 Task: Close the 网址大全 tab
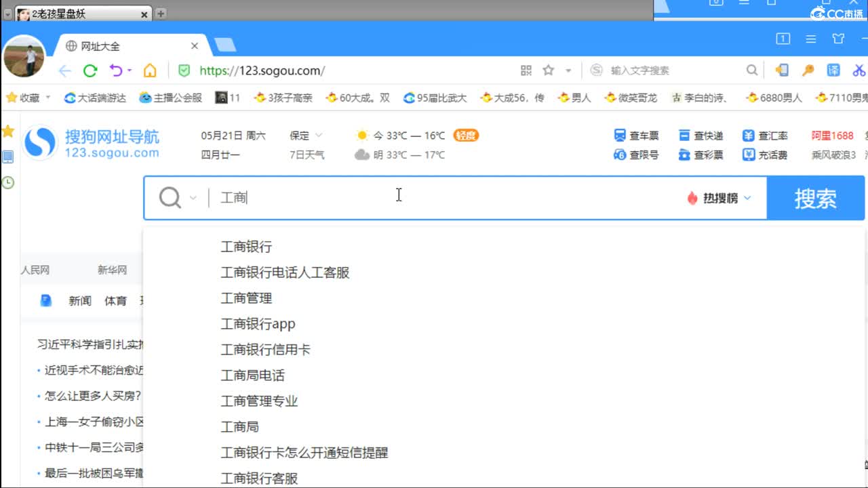pyautogui.click(x=195, y=46)
